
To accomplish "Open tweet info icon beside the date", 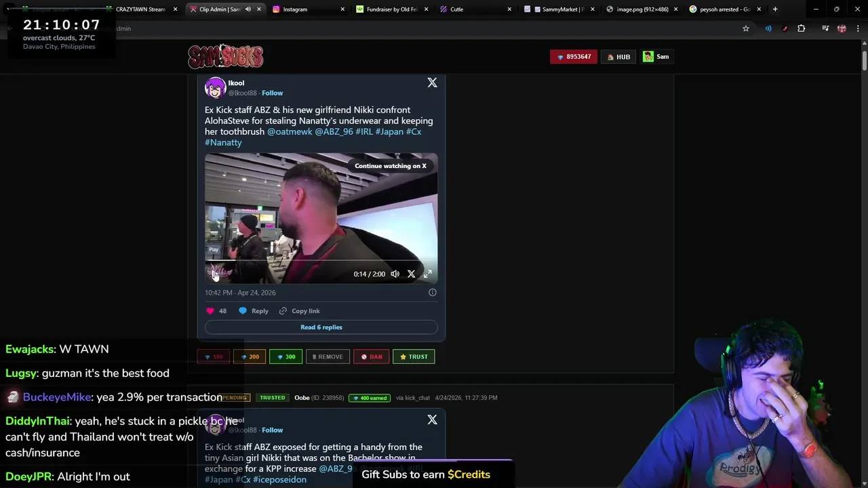I will [x=433, y=293].
